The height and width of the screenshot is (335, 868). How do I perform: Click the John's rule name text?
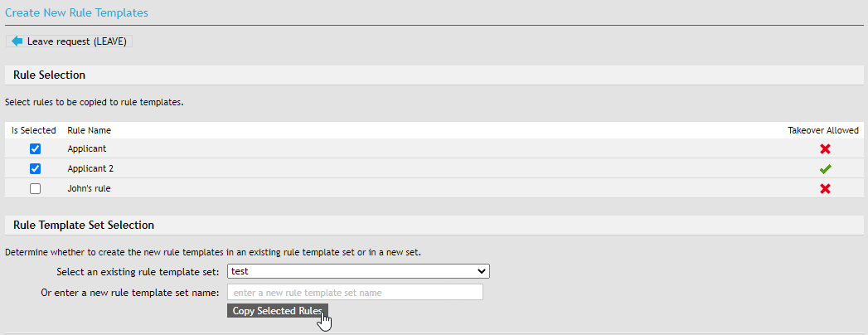(89, 189)
